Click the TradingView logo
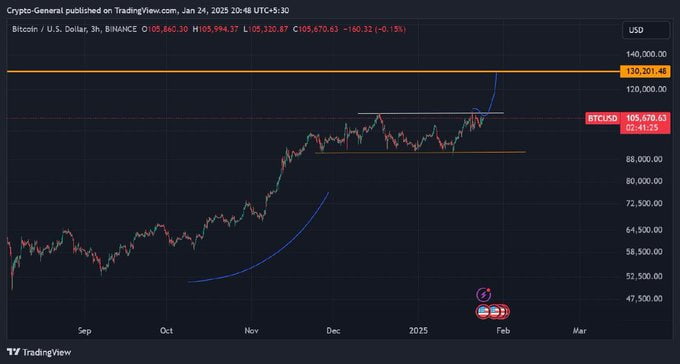 39,352
